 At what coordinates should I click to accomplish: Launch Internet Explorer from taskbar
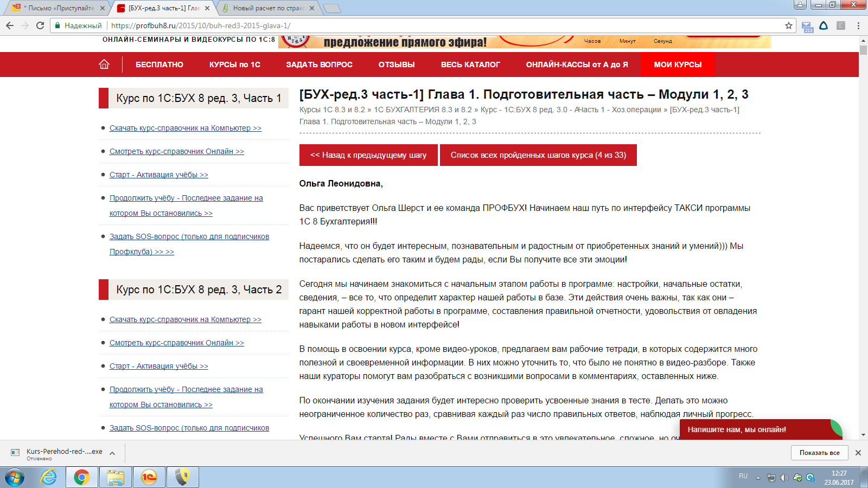click(49, 477)
